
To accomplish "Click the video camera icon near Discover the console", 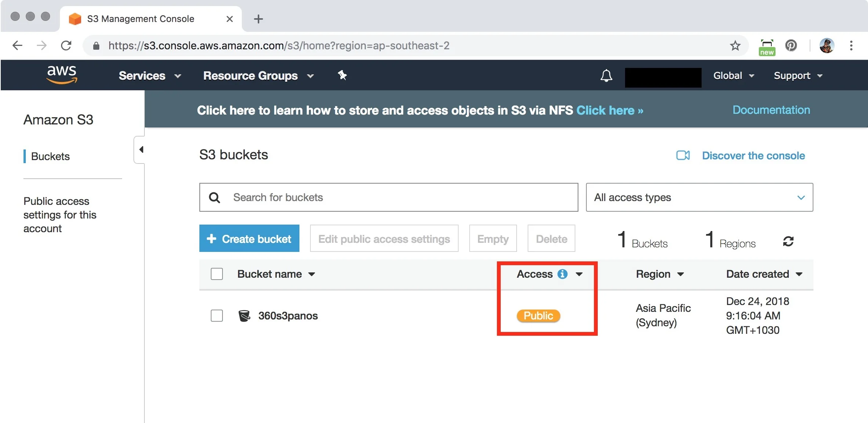I will tap(683, 155).
